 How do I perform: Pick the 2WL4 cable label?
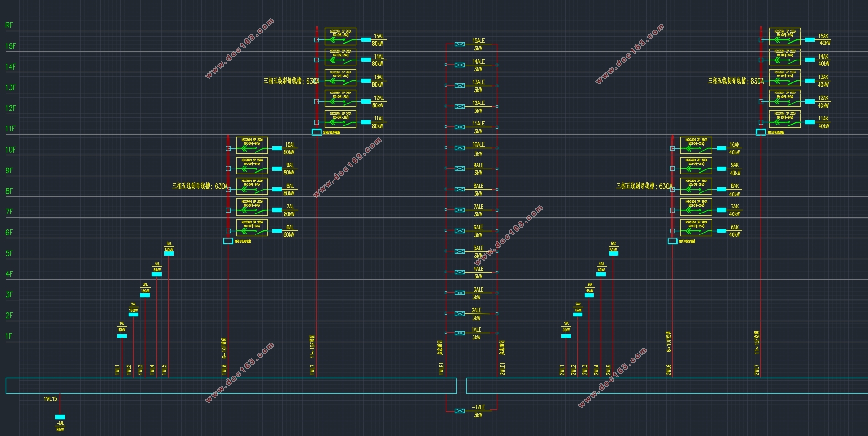pyautogui.click(x=597, y=370)
